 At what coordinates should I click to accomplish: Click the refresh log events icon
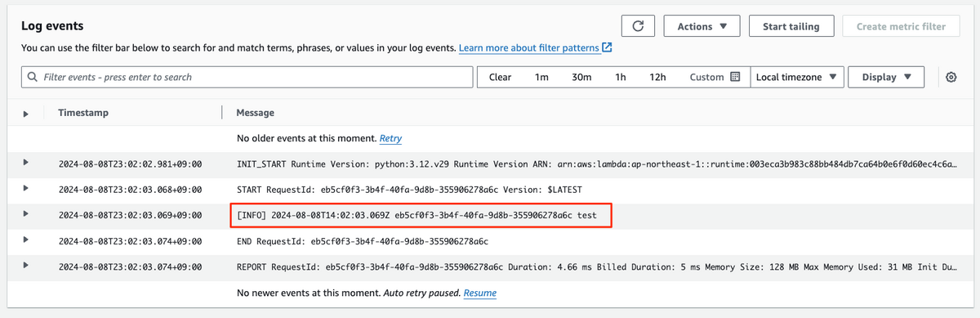coord(638,26)
